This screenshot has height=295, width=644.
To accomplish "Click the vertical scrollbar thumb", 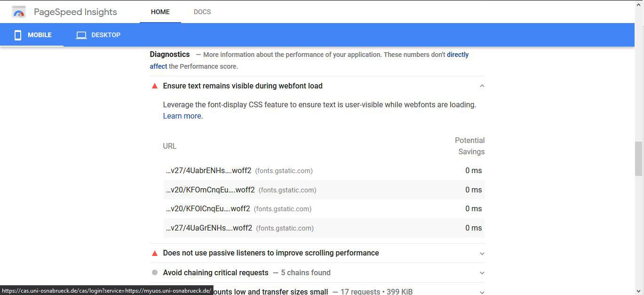I will 639,158.
